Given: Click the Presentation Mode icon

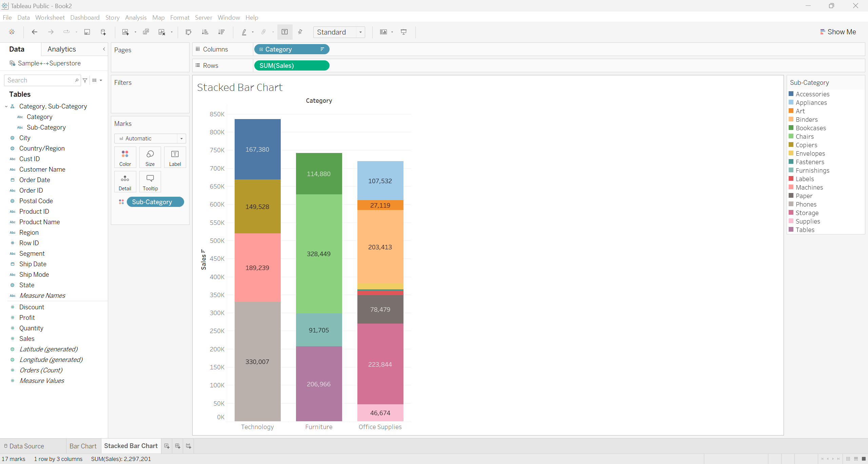Looking at the screenshot, I should coord(403,32).
